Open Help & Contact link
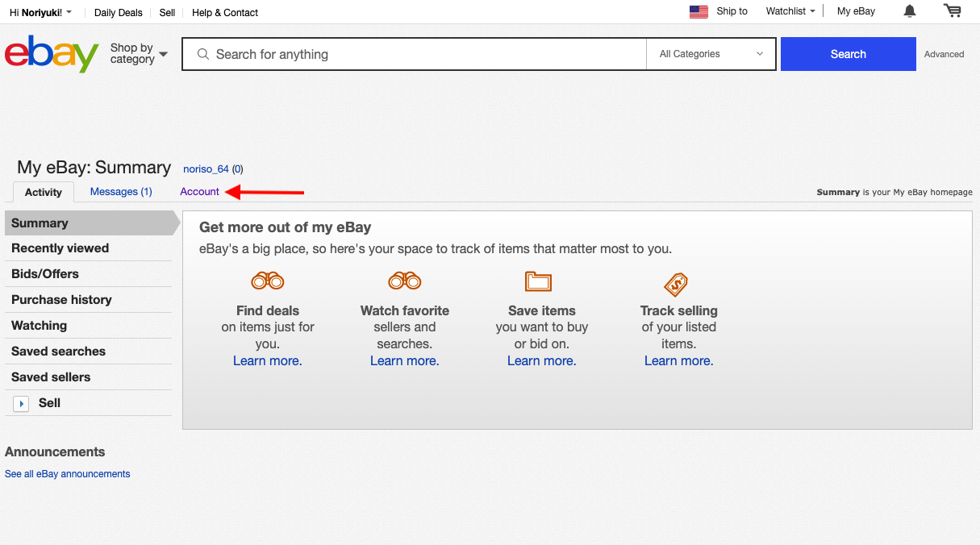Image resolution: width=980 pixels, height=545 pixels. point(225,12)
